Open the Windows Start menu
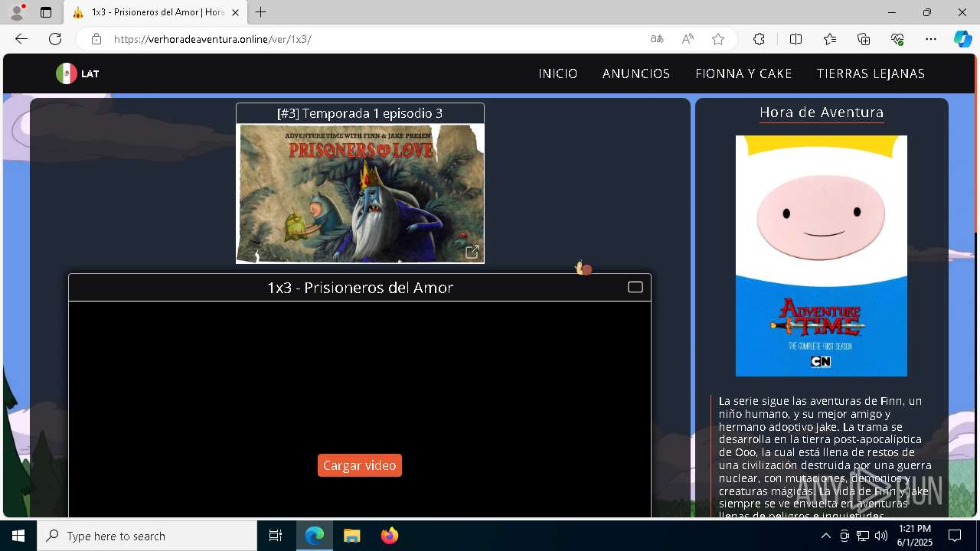Image resolution: width=980 pixels, height=551 pixels. pos(18,536)
